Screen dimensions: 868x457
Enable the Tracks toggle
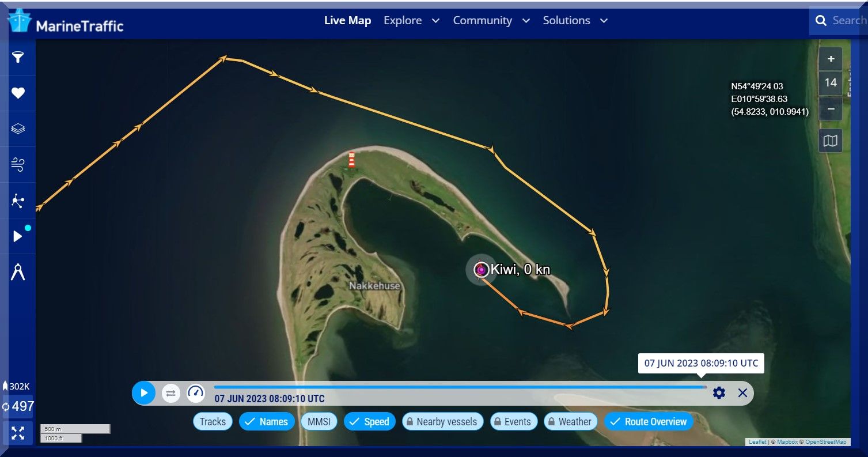[x=213, y=421]
